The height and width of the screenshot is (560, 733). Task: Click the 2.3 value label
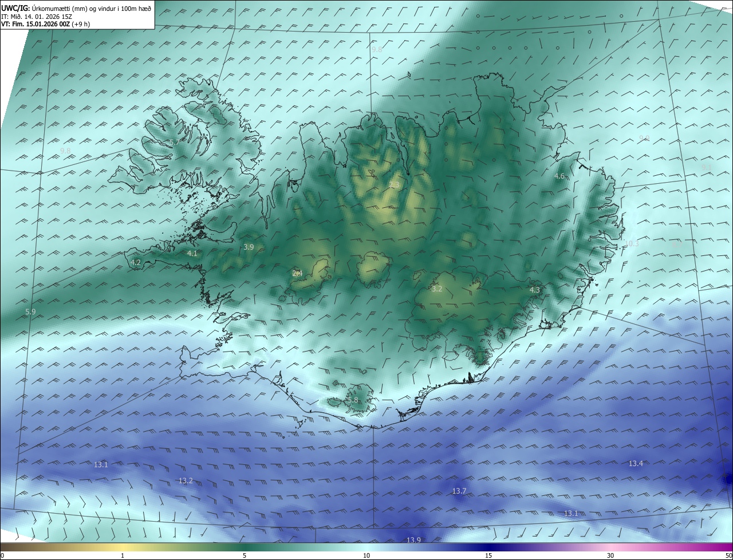(394, 184)
